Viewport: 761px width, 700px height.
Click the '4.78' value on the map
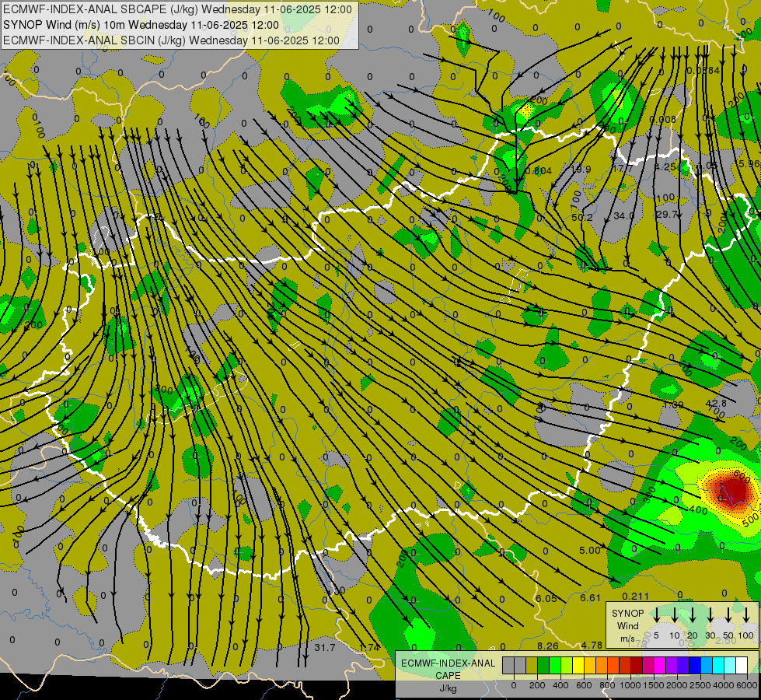tap(592, 645)
